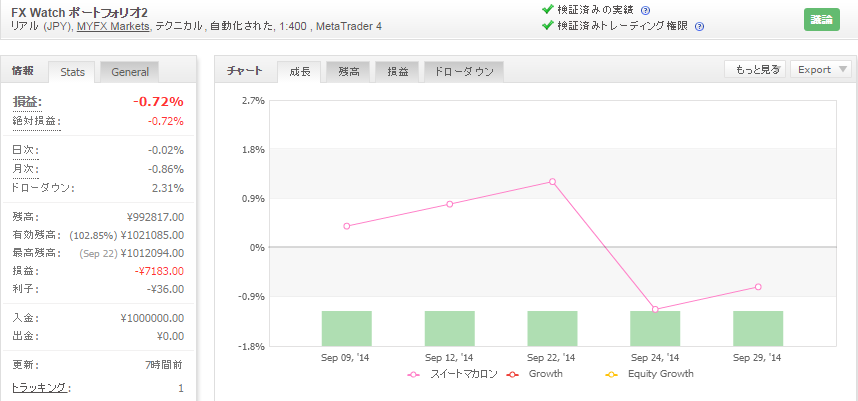Screen dimensions: 858x401
Task: Click green bar above Sep 22, '14
Action: point(553,328)
